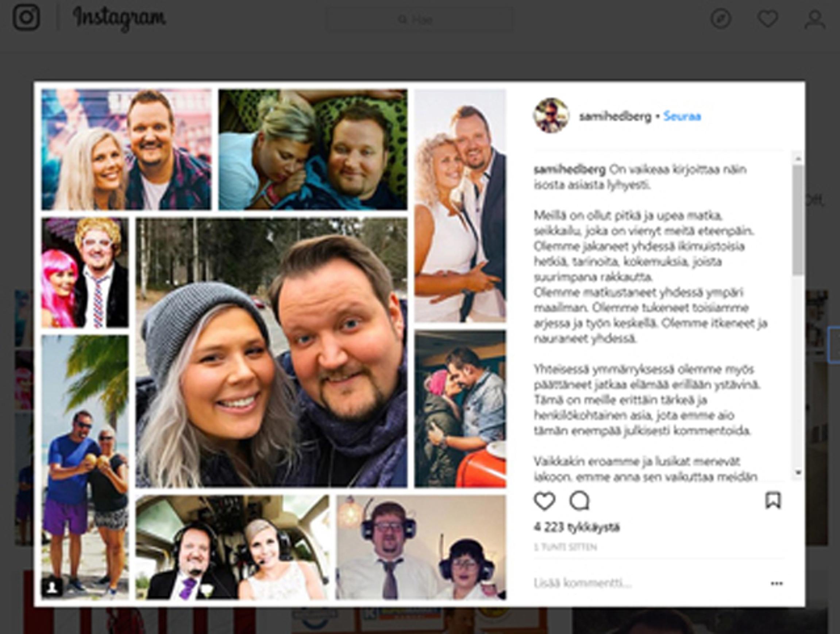Viewport: 840px width, 634px height.
Task: Open the profile person icon
Action: click(x=814, y=19)
